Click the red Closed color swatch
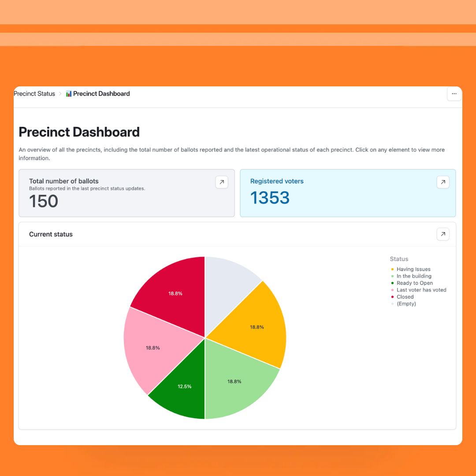Screen dimensions: 476x476 click(392, 297)
